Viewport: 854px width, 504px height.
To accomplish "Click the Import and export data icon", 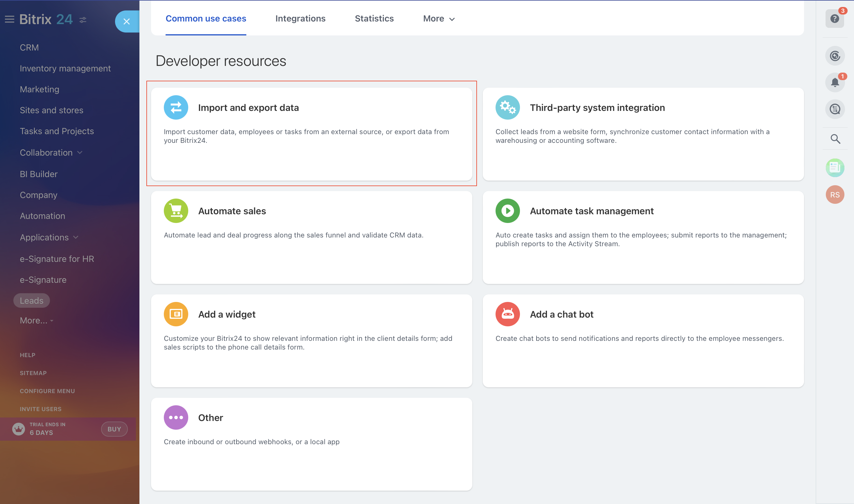I will 176,107.
